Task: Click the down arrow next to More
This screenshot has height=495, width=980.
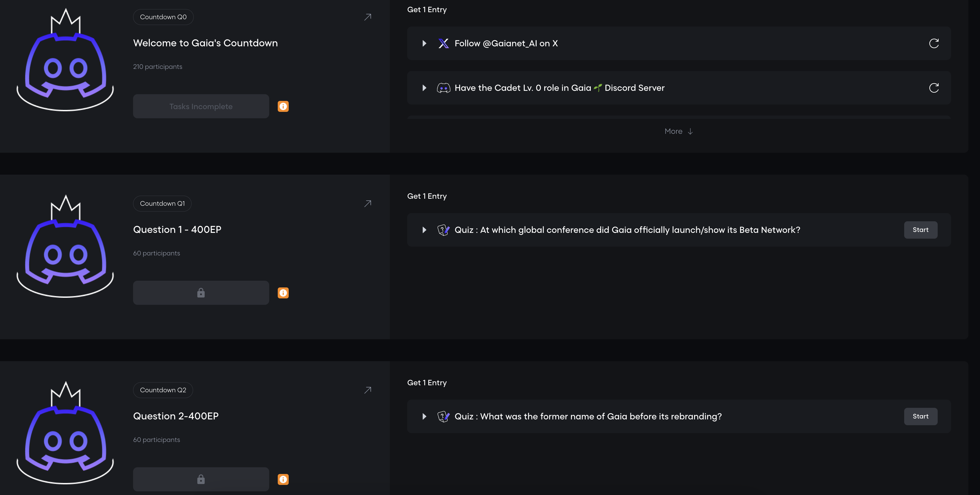Action: [690, 131]
